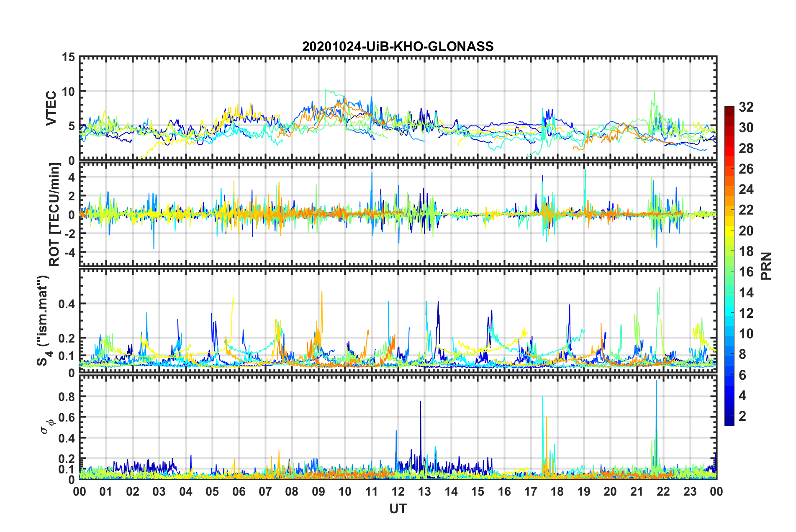
Task: Click the ROT [TECU/min] axis label
Action: 54,215
